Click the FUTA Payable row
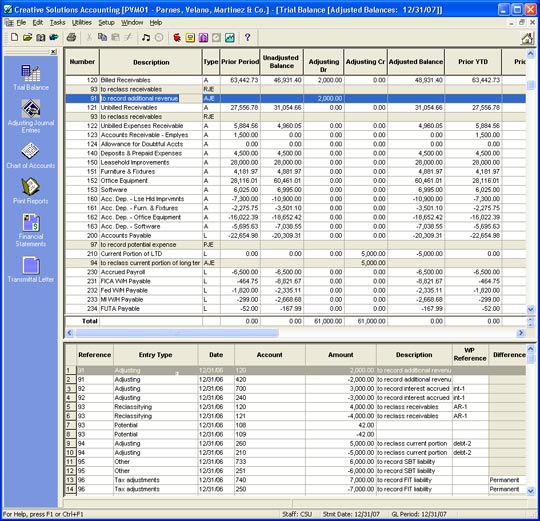Image resolution: width=540 pixels, height=521 pixels. coord(295,309)
